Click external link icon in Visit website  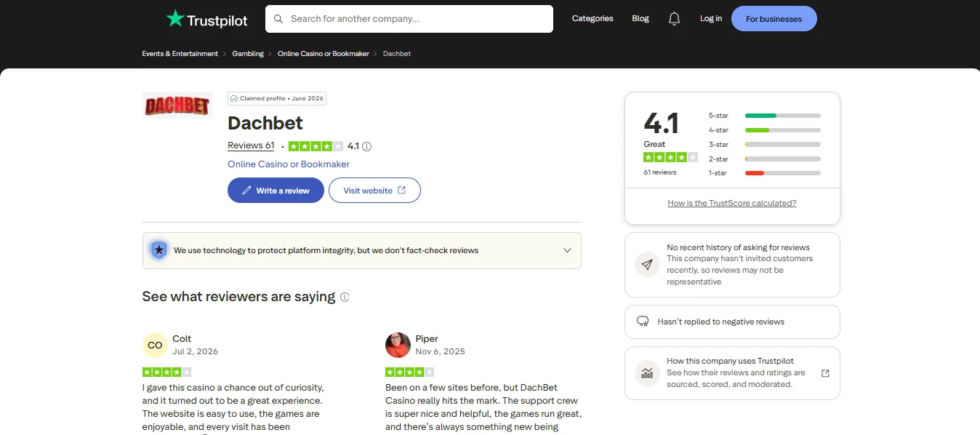point(401,191)
